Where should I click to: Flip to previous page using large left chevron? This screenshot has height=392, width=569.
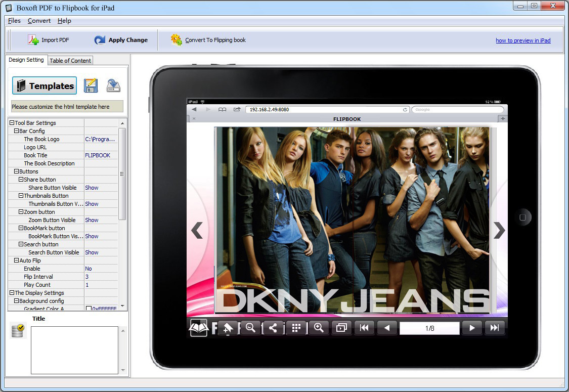[197, 230]
